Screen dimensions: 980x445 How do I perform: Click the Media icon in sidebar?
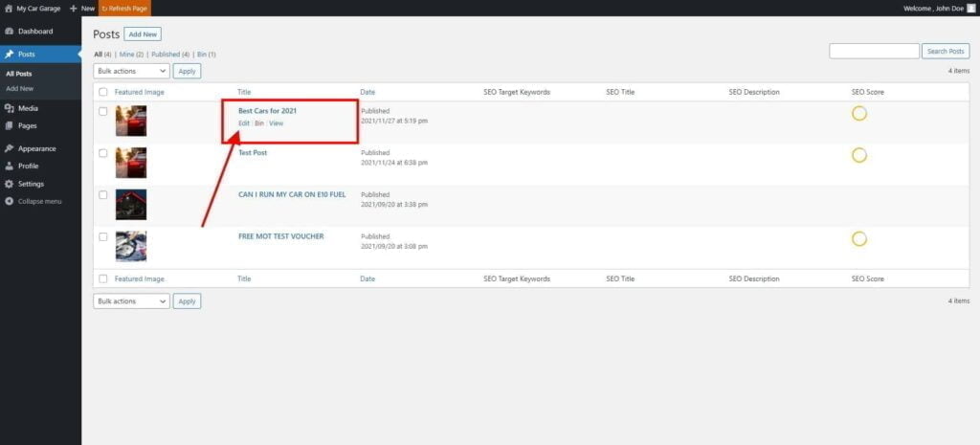(x=9, y=108)
